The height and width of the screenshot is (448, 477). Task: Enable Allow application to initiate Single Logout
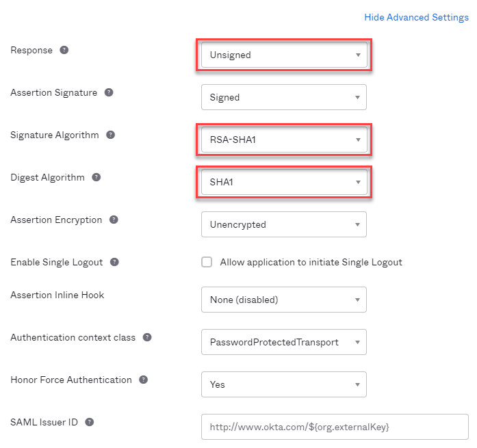tap(207, 262)
